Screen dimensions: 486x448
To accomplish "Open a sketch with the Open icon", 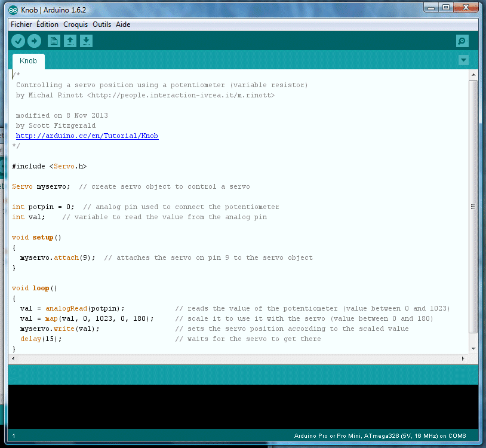I will 70,41.
